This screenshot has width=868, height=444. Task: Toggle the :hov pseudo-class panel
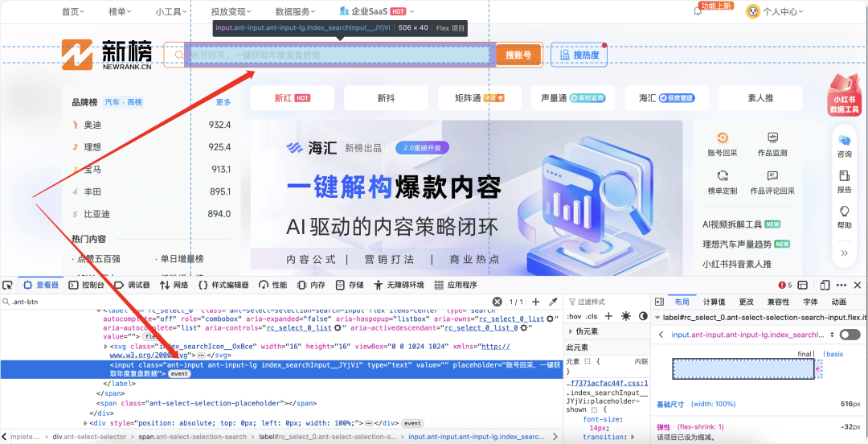574,316
